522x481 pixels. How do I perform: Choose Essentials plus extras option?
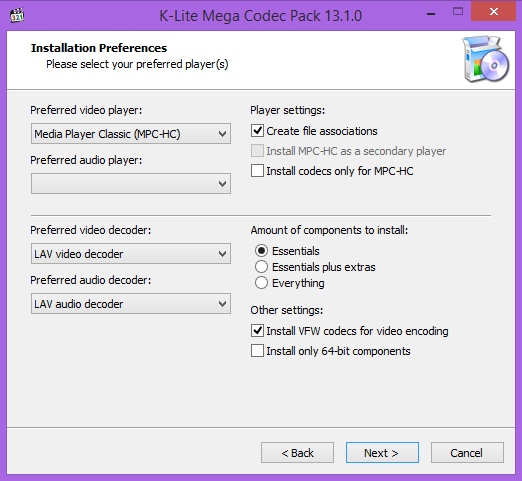(x=261, y=267)
